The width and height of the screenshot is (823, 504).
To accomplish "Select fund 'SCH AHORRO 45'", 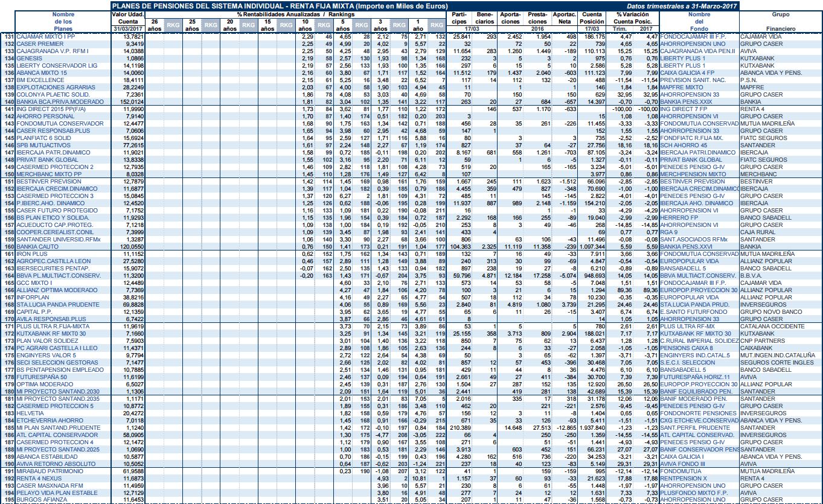I will click(x=685, y=145).
